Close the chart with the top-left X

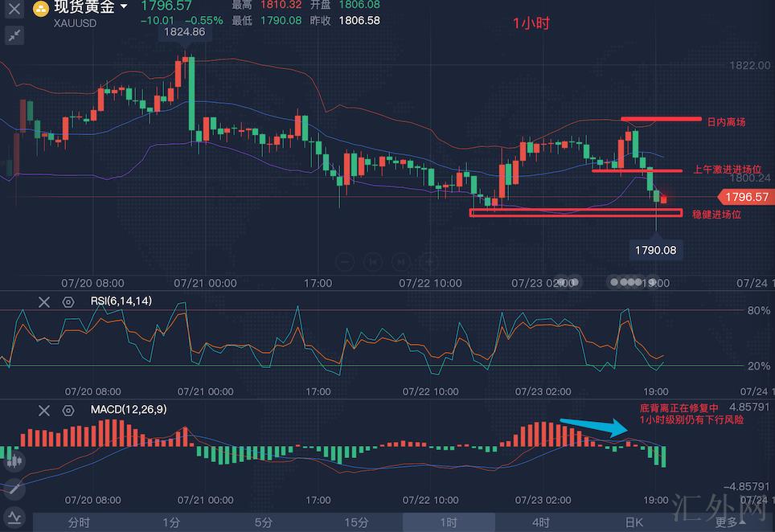(x=14, y=10)
